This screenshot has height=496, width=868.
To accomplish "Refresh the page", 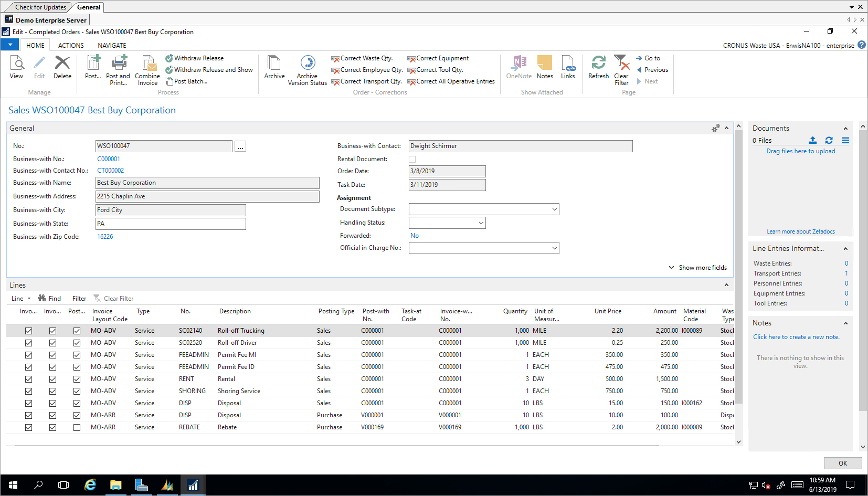I will pyautogui.click(x=599, y=67).
